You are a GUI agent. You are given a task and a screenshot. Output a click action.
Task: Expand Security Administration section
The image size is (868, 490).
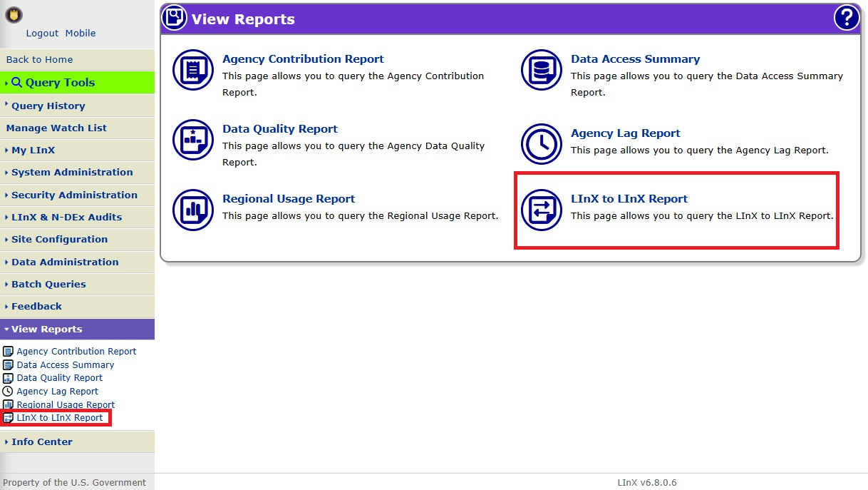(x=77, y=195)
